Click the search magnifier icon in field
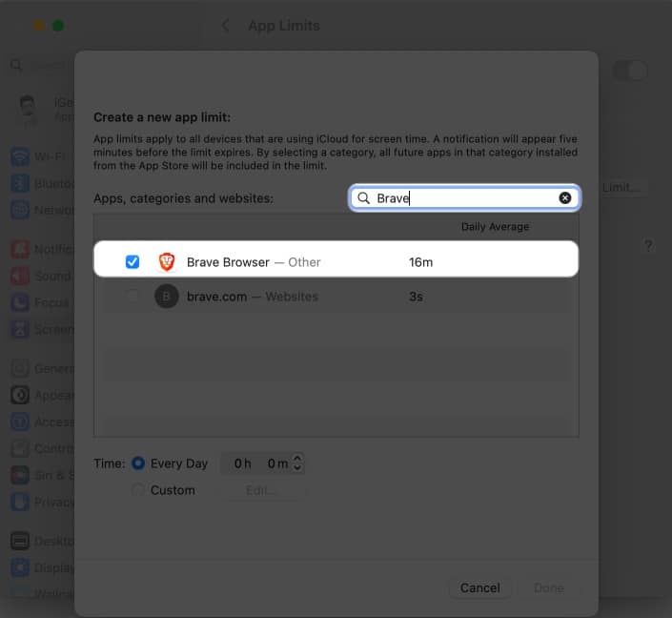672x618 pixels. [363, 198]
